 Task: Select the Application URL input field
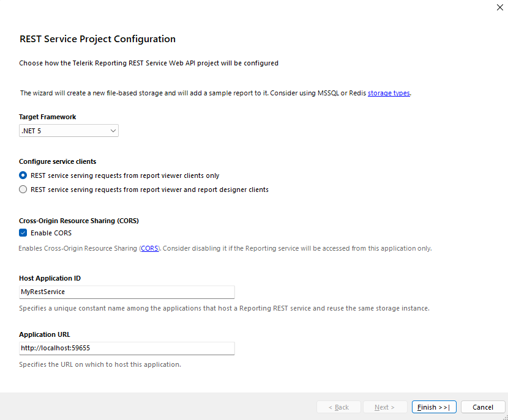[127, 348]
